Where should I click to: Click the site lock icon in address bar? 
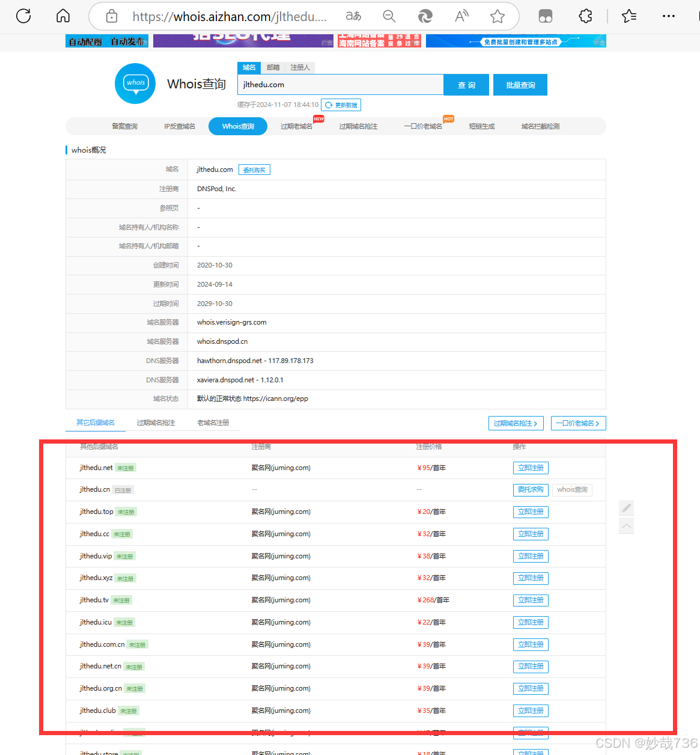112,16
